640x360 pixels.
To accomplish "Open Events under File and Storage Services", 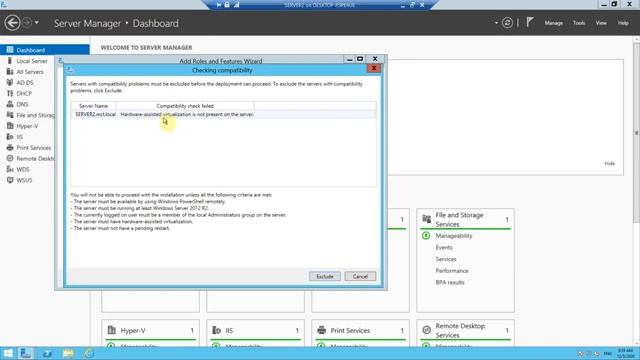I will click(444, 247).
